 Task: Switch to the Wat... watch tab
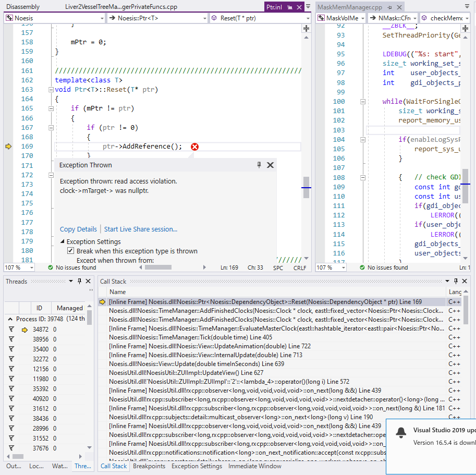[x=60, y=466]
